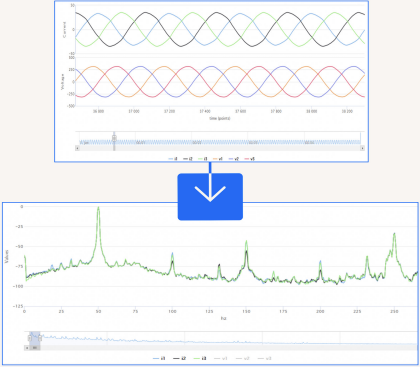420x367 pixels.
Task: Hide i1 series in spectrum chart legend
Action: click(x=159, y=358)
